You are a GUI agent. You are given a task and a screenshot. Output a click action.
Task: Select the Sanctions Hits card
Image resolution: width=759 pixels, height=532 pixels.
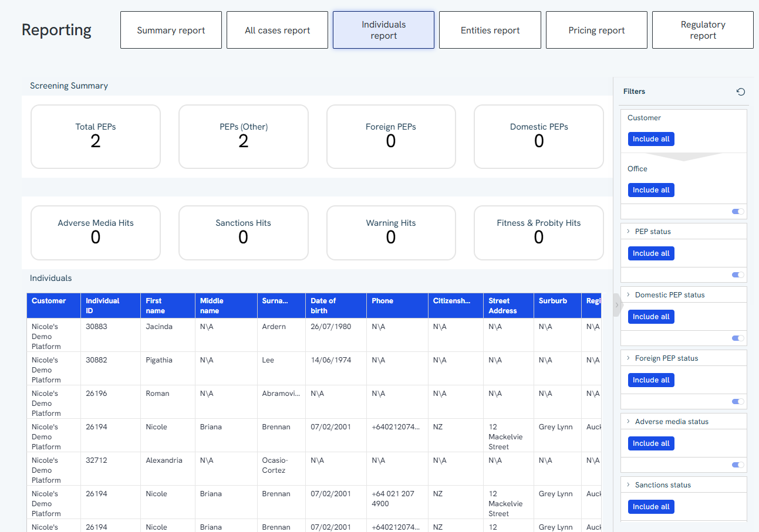pos(244,233)
